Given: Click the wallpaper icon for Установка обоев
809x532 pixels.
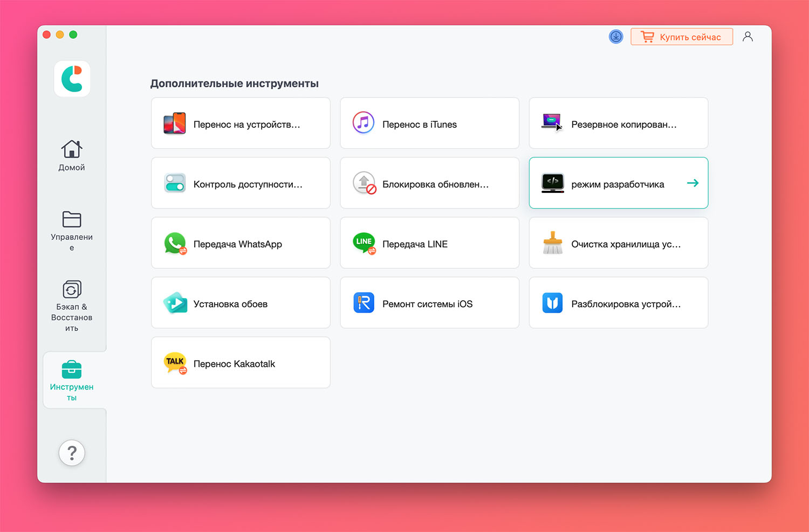Looking at the screenshot, I should coord(175,303).
